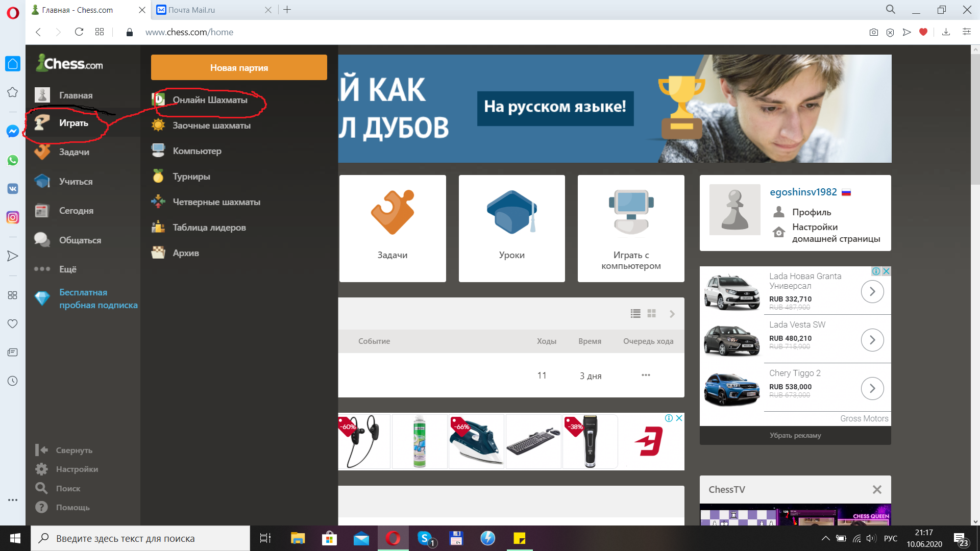
Task: Open VK in Opera sidebar
Action: coord(13,189)
